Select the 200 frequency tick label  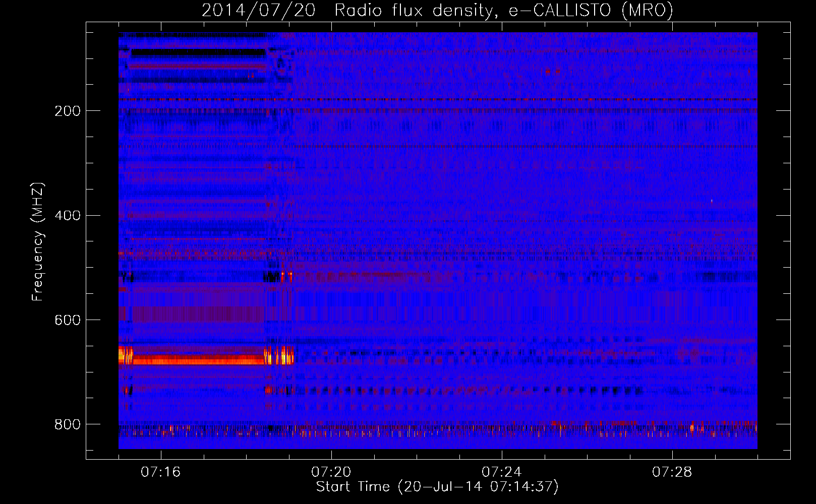pos(68,111)
